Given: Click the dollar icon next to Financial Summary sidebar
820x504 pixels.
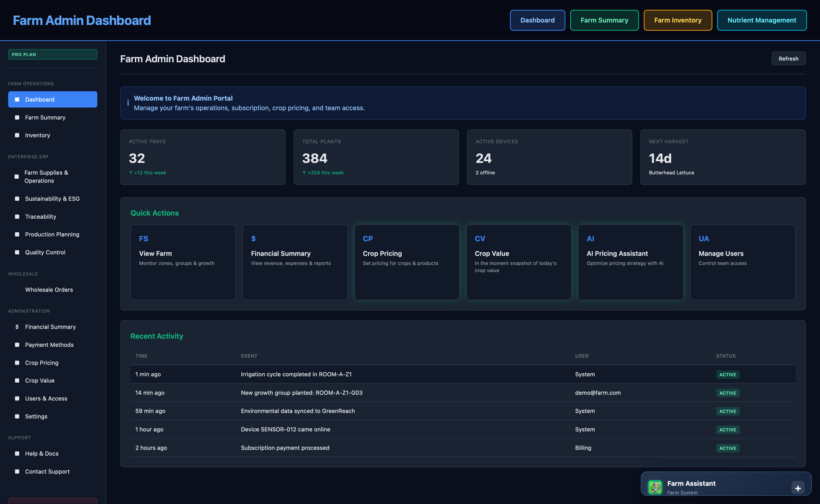Looking at the screenshot, I should (17, 327).
